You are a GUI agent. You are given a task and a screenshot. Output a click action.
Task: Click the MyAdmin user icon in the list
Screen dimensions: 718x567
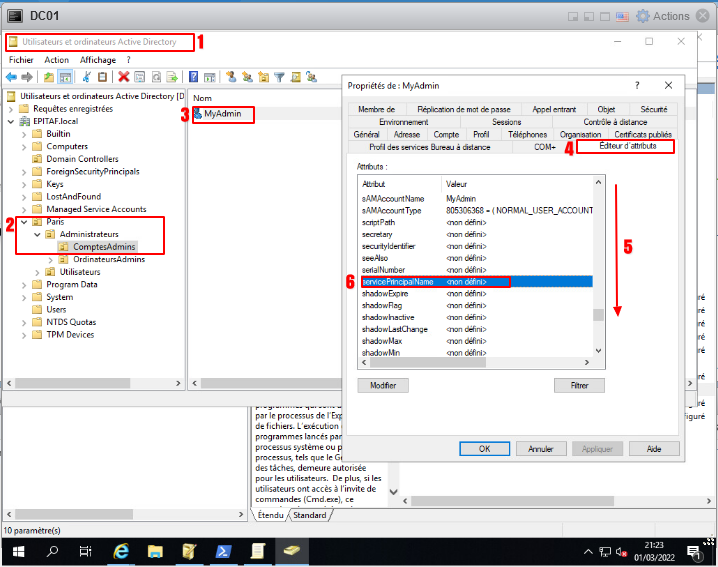tap(197, 115)
